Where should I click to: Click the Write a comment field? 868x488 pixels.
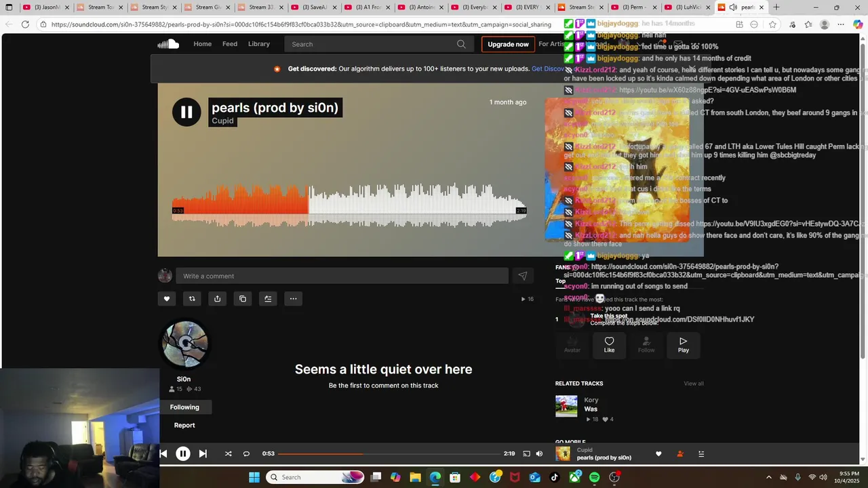coord(342,276)
